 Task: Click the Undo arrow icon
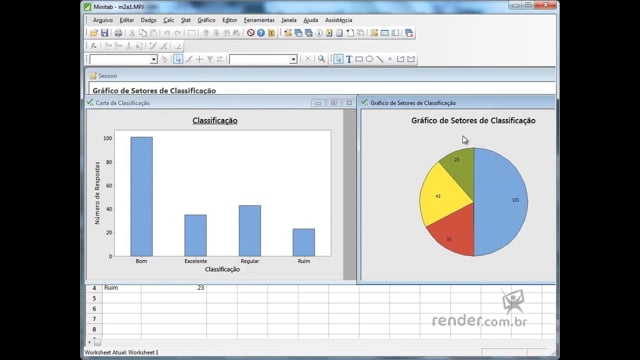tap(167, 33)
